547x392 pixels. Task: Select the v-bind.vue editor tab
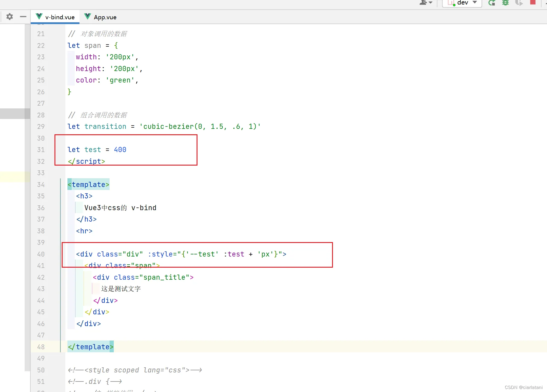60,17
